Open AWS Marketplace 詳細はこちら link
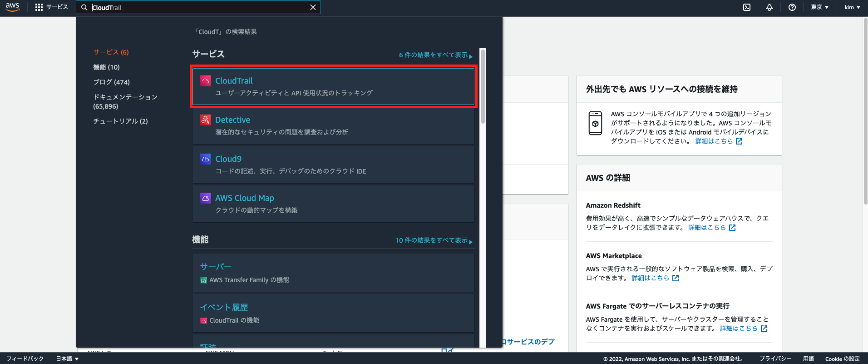This screenshot has width=868, height=364. pos(650,278)
